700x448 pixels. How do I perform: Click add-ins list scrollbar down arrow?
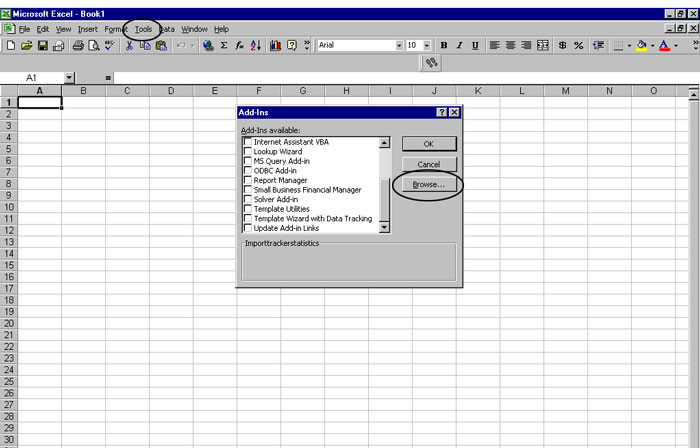384,228
